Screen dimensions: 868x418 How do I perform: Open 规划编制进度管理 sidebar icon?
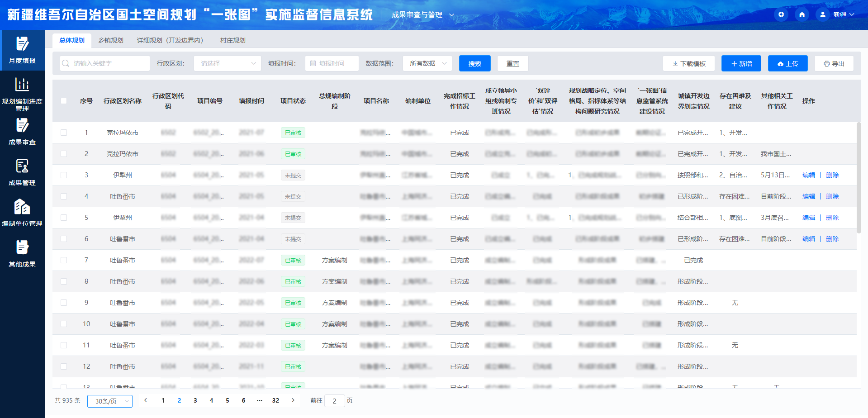22,95
